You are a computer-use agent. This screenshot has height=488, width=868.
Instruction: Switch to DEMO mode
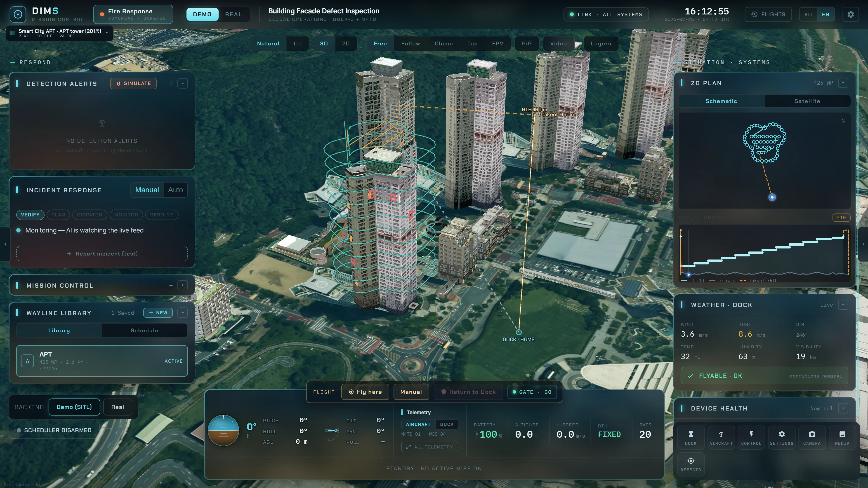[x=202, y=14]
